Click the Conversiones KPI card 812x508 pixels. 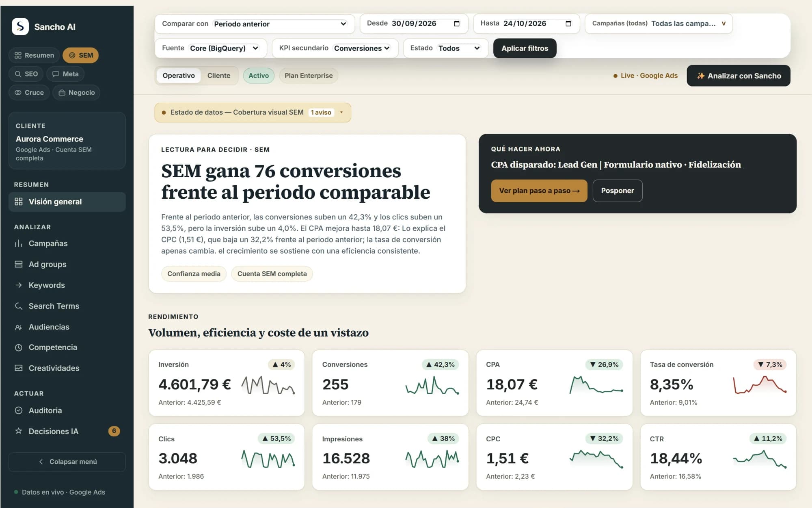(390, 383)
